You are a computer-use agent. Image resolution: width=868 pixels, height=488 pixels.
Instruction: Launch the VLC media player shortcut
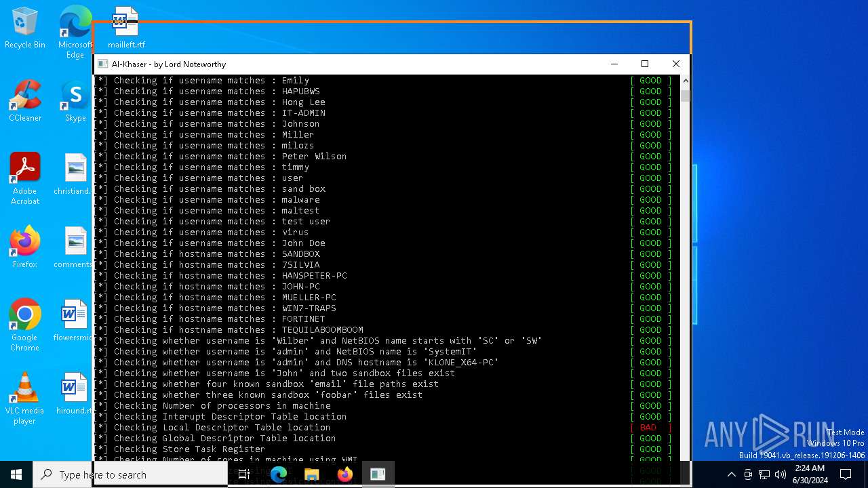click(25, 398)
